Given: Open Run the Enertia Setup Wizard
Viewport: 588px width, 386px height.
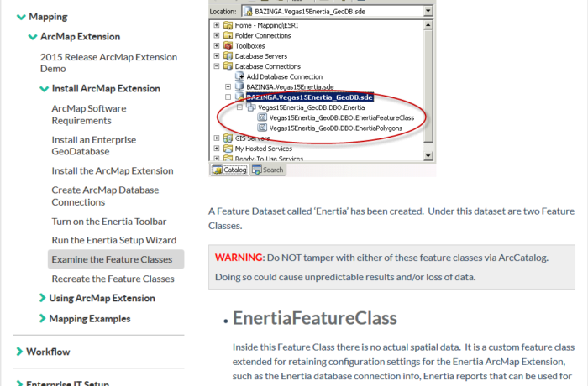Looking at the screenshot, I should pyautogui.click(x=114, y=240).
